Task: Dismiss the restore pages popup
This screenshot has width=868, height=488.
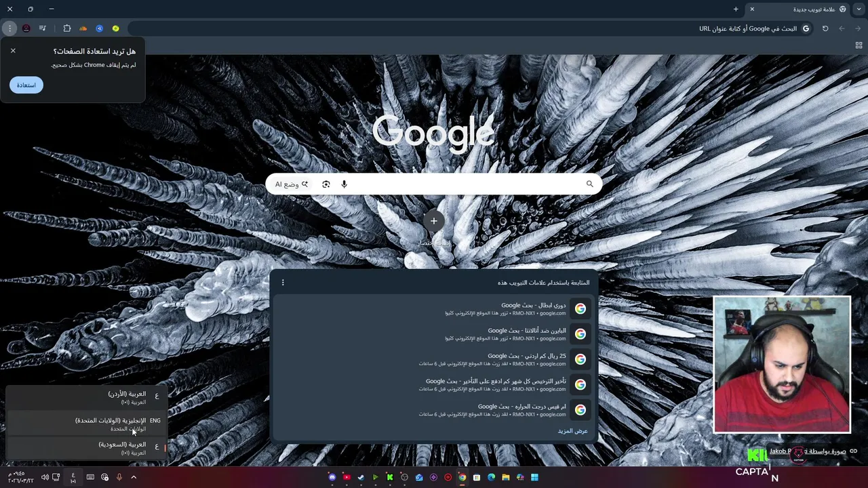Action: pos(13,51)
